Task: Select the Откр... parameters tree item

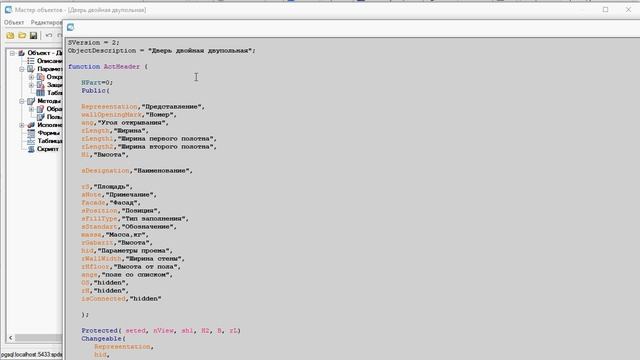Action: [54, 77]
